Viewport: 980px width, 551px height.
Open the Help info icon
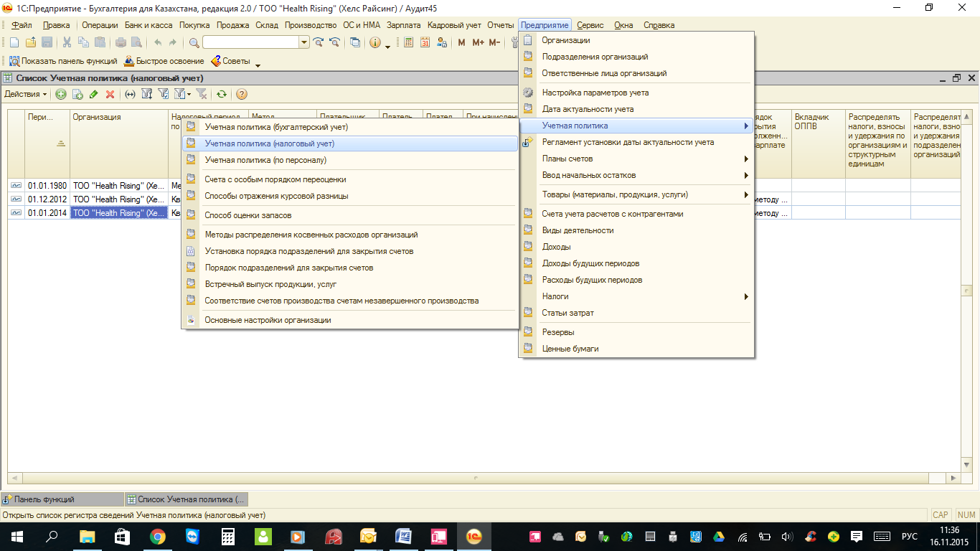375,42
